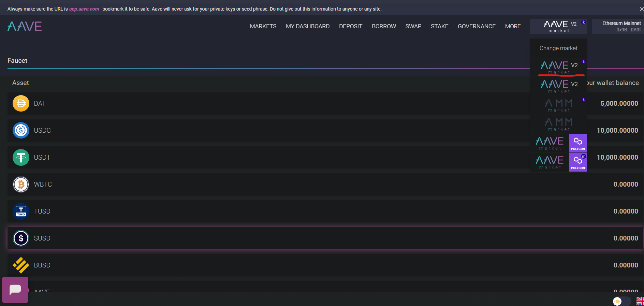Select AAVE Polygon market without badge
The width and height of the screenshot is (644, 306).
[558, 143]
